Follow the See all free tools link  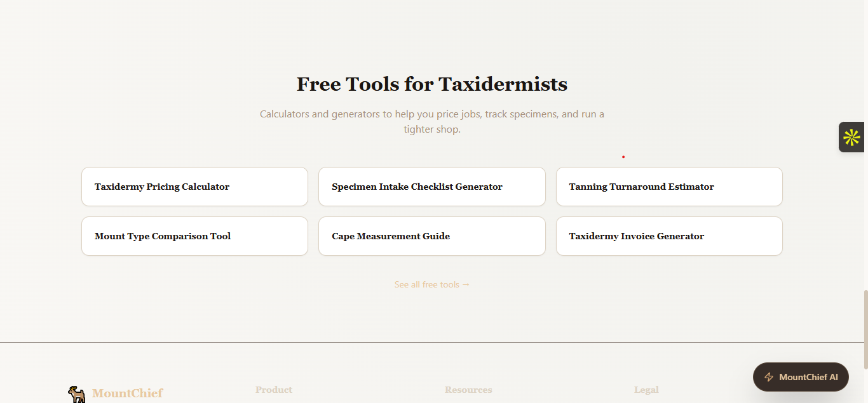click(432, 284)
